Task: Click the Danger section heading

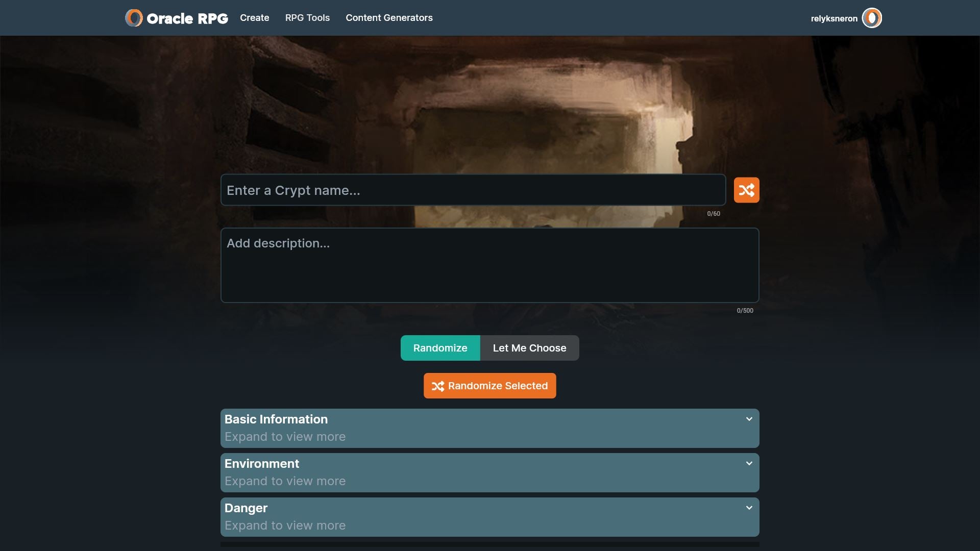Action: (246, 508)
